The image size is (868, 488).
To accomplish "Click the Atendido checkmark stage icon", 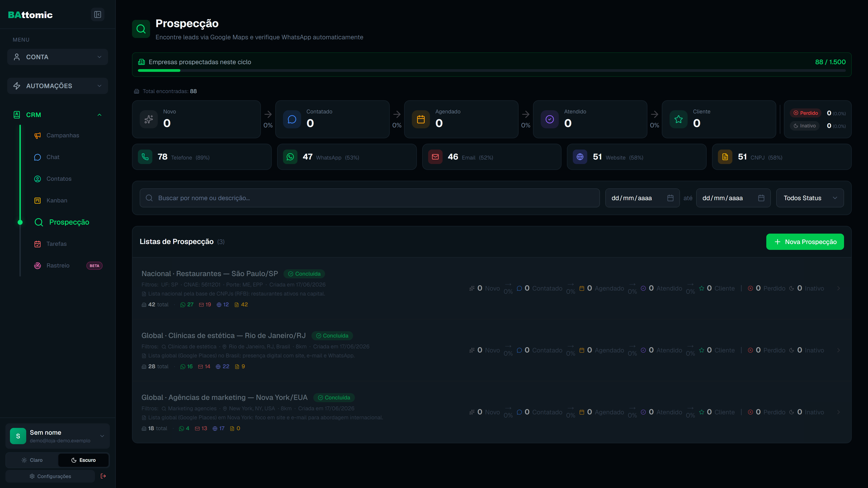I will click(x=550, y=119).
